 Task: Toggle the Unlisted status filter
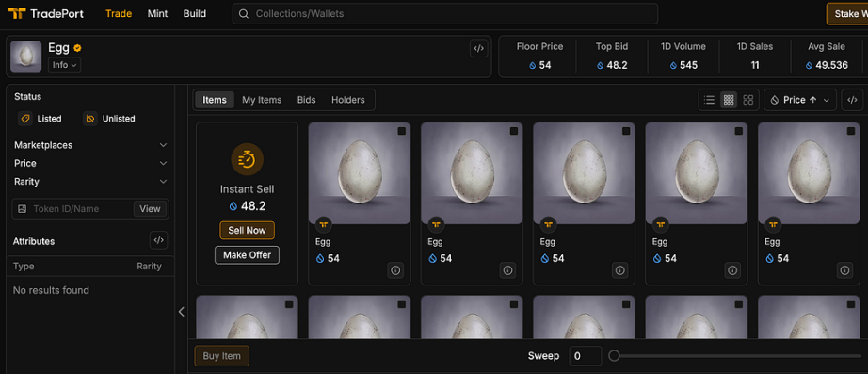pyautogui.click(x=109, y=119)
